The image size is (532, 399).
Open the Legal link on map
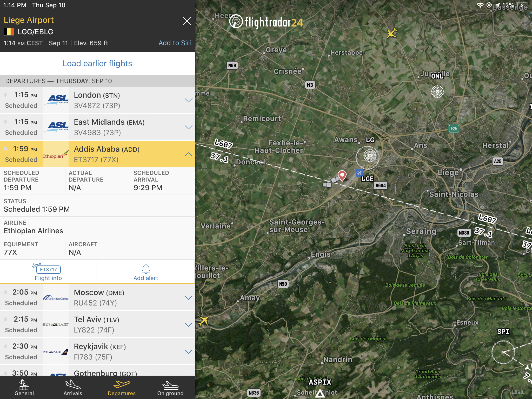[518, 391]
